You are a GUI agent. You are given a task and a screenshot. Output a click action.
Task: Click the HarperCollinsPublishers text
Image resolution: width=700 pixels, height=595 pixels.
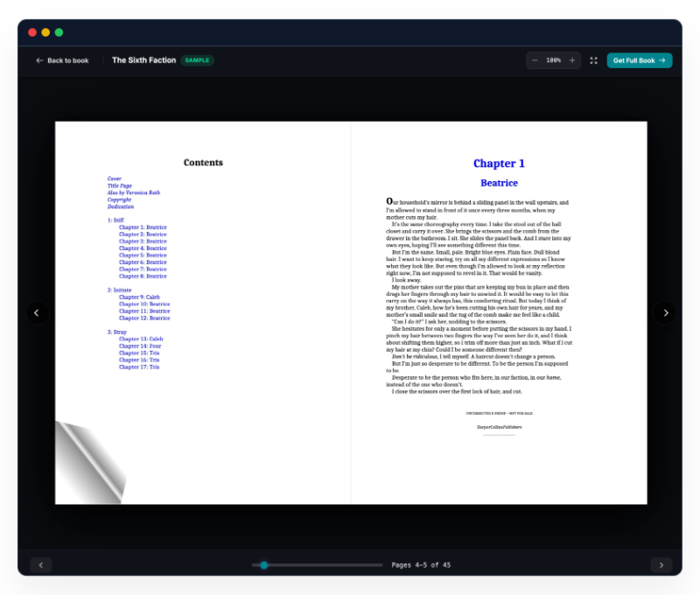click(x=499, y=427)
